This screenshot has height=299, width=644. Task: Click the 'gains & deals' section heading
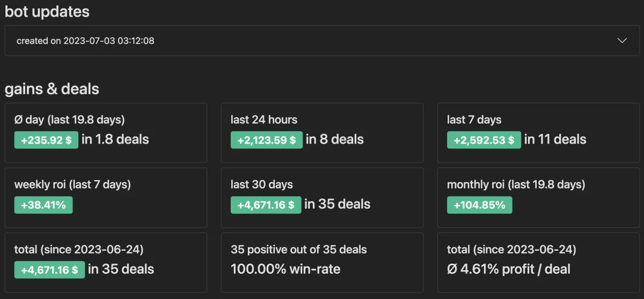[52, 89]
